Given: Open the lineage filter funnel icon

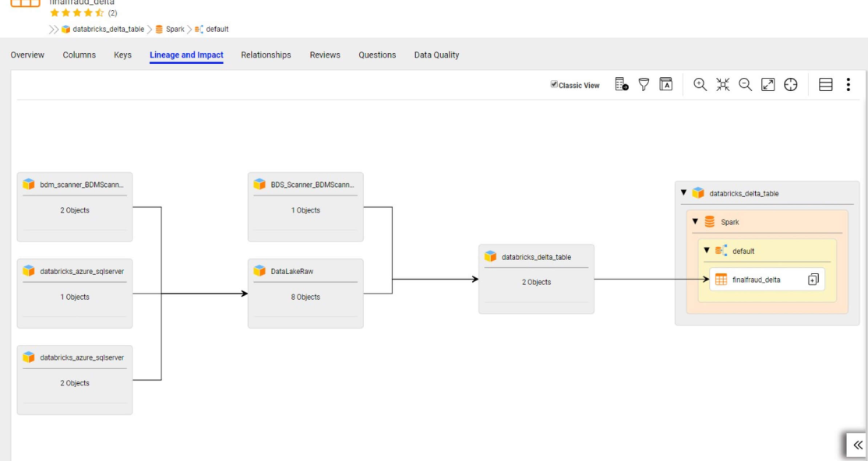Looking at the screenshot, I should (644, 85).
